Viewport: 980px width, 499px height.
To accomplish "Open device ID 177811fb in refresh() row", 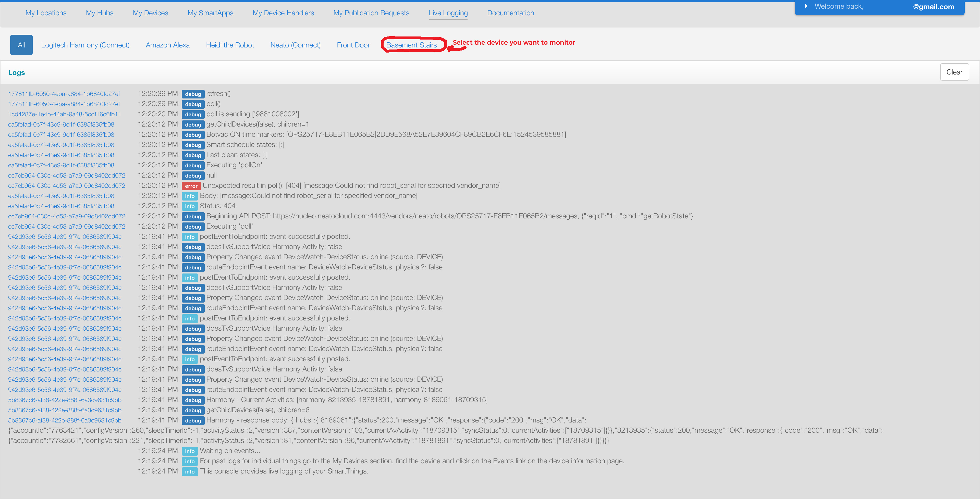I will click(x=64, y=94).
